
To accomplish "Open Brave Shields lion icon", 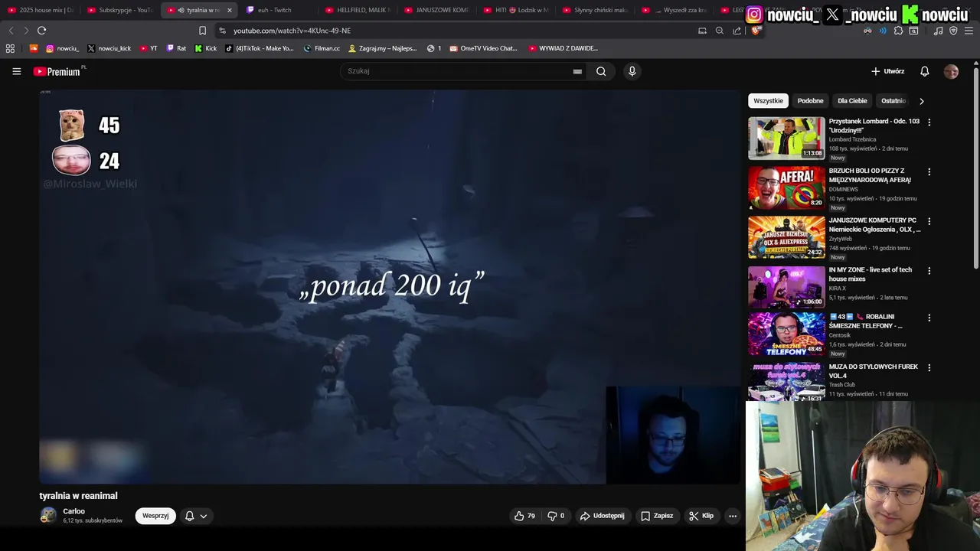I will pyautogui.click(x=756, y=31).
